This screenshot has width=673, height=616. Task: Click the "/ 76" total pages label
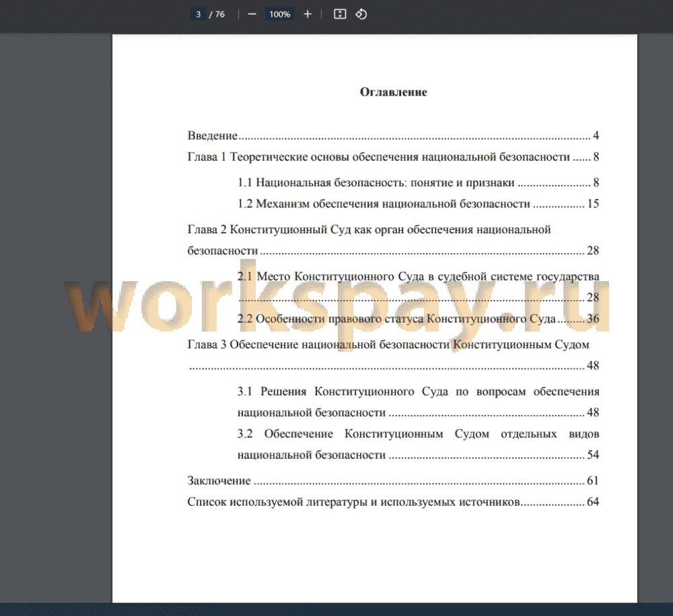[x=217, y=14]
